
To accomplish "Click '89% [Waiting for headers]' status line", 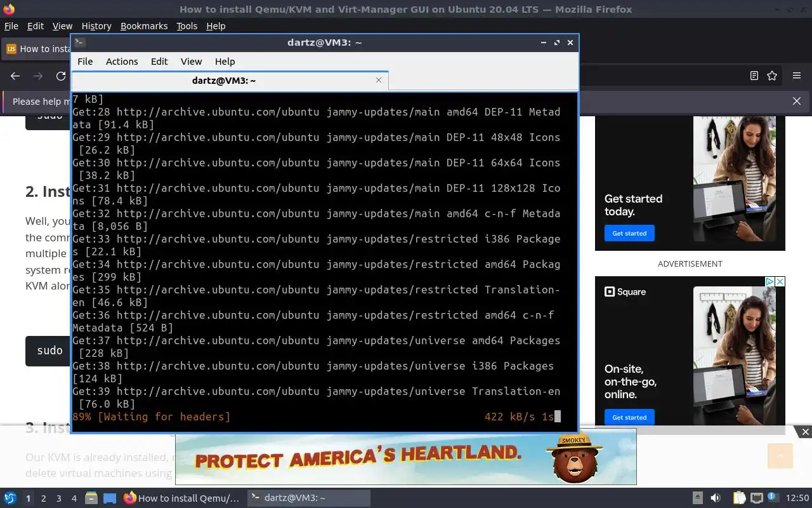I will pyautogui.click(x=151, y=417).
